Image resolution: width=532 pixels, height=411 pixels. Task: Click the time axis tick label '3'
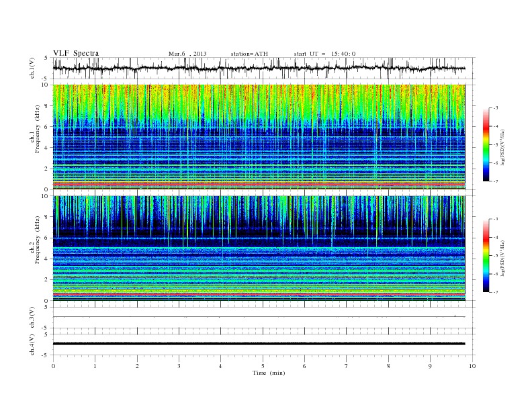coord(179,366)
